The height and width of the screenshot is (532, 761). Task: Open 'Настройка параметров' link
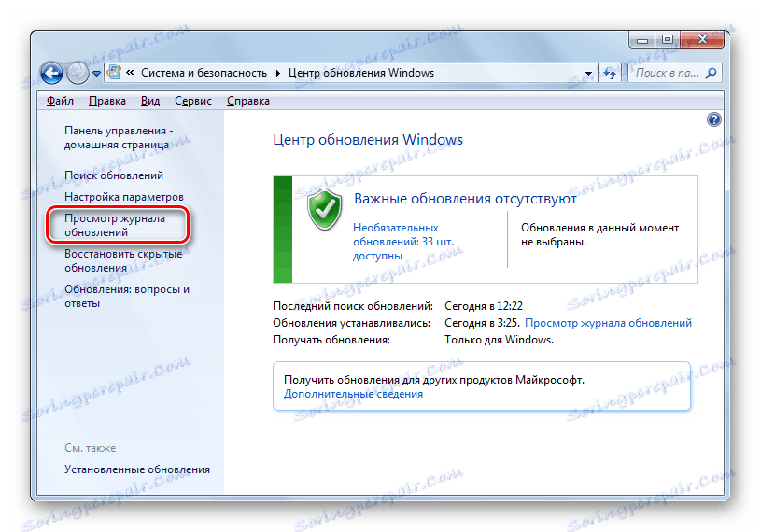(x=124, y=197)
